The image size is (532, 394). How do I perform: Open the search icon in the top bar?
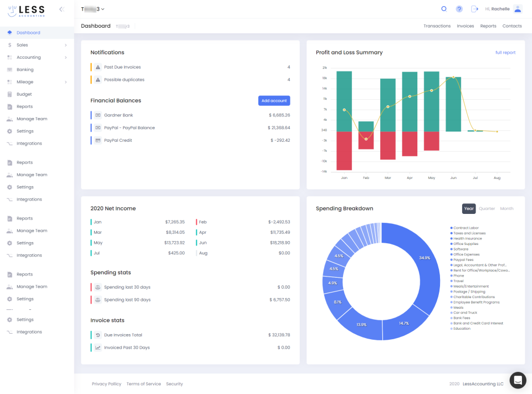[x=444, y=9]
